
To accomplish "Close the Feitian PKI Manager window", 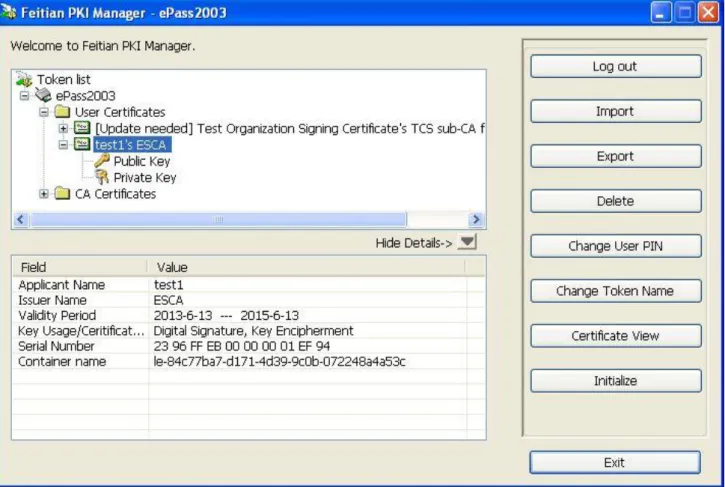I will (x=708, y=12).
